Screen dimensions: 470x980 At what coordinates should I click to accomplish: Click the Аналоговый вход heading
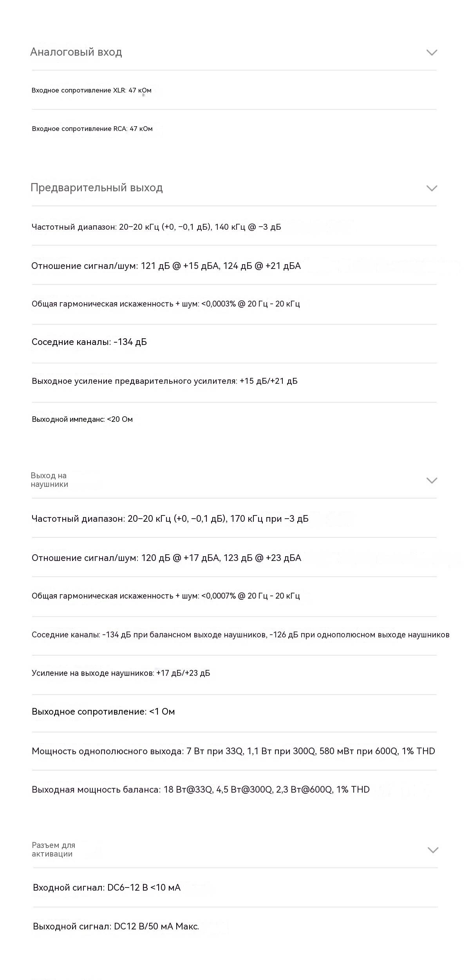(76, 52)
